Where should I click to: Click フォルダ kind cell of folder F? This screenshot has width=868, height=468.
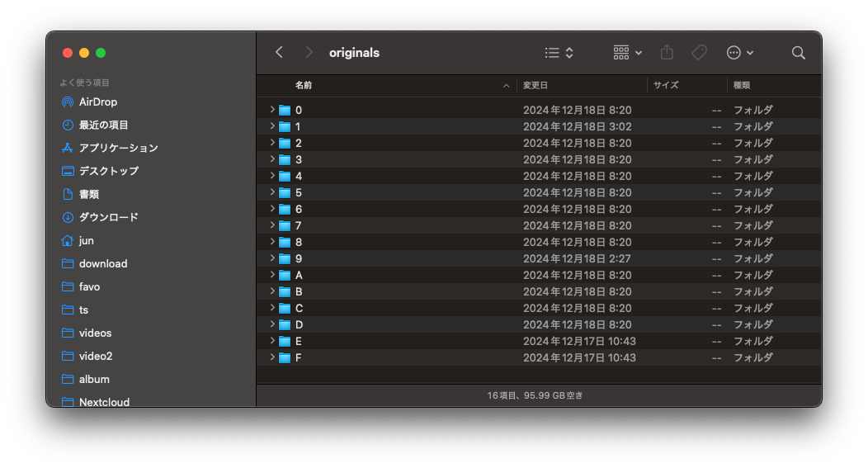[752, 357]
